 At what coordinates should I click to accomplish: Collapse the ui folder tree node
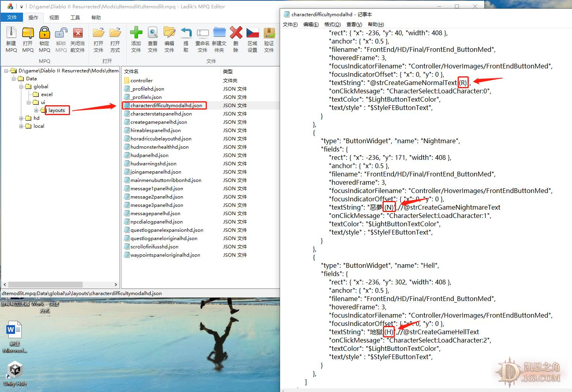click(29, 102)
